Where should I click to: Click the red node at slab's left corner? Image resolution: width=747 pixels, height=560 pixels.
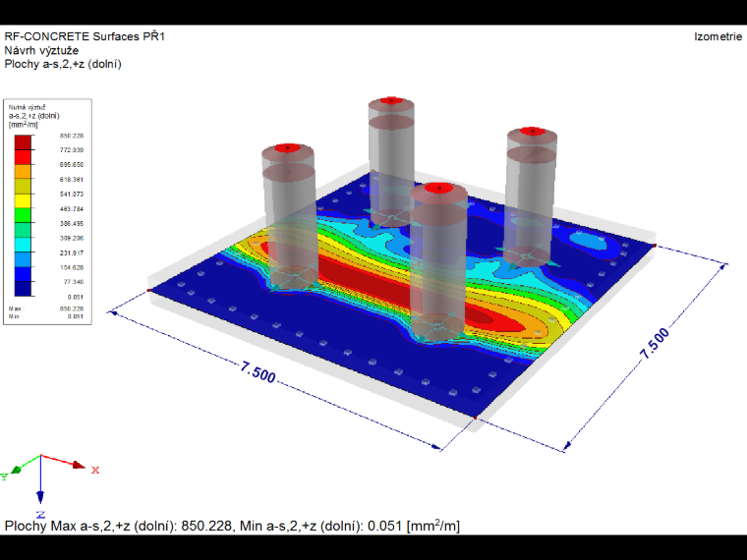point(148,290)
